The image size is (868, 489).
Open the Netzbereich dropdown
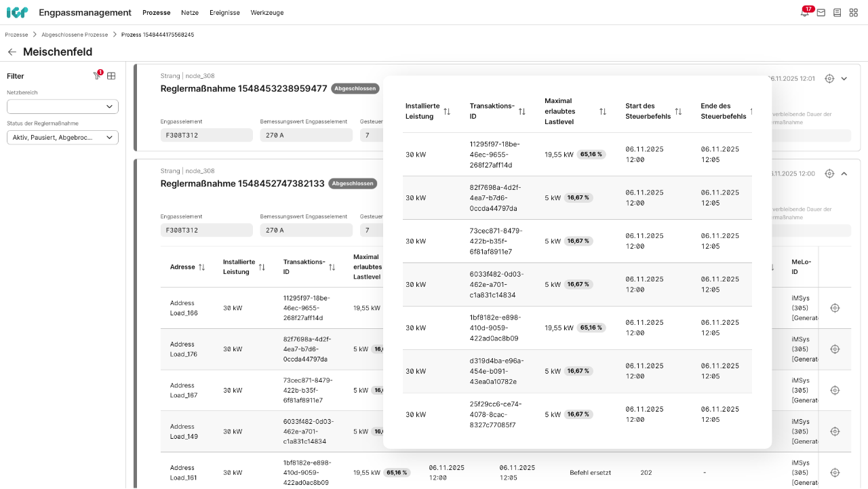[62, 106]
